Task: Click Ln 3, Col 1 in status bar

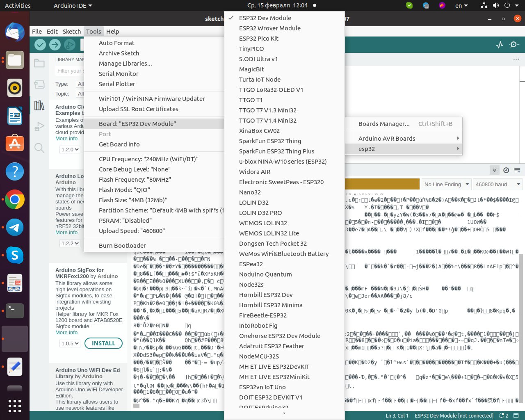Action: point(397,415)
